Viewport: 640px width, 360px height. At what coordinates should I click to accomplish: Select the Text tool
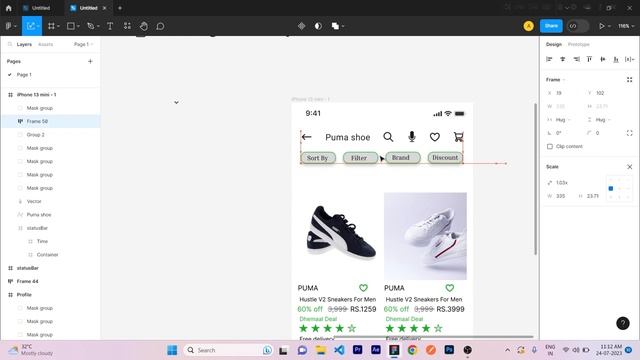[110, 26]
